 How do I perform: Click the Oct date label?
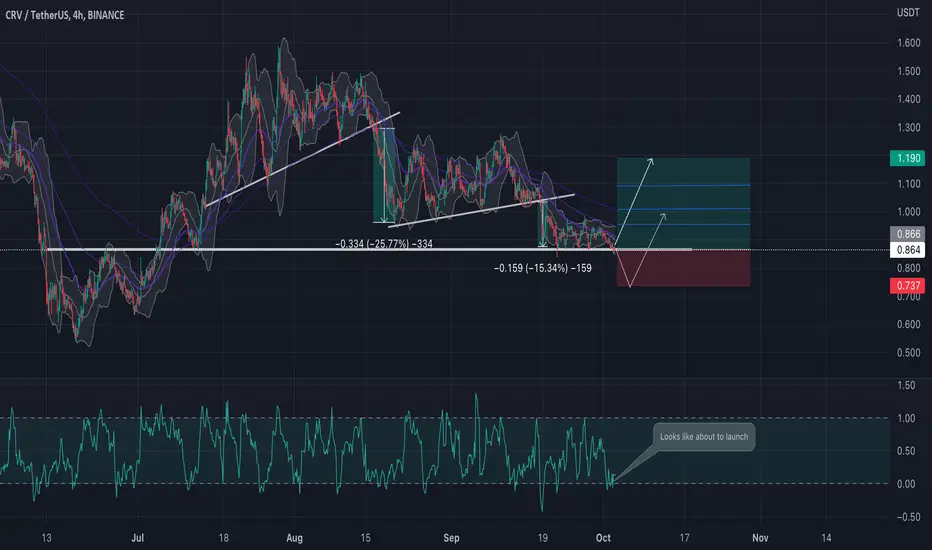(603, 538)
